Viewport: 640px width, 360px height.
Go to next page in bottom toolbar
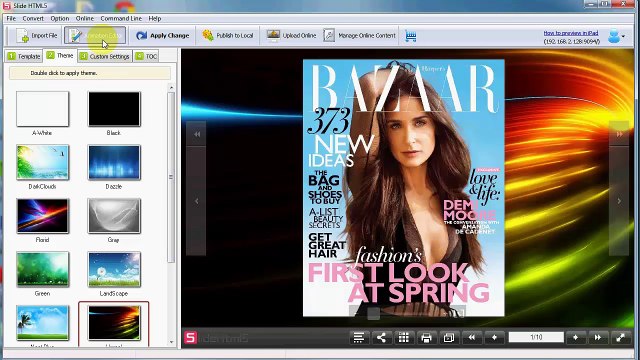click(x=576, y=338)
